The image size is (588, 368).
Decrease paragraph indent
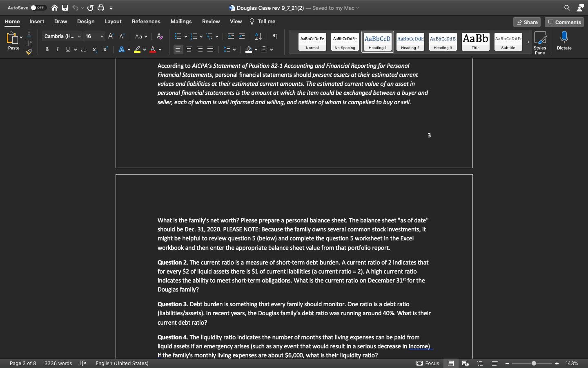(231, 36)
